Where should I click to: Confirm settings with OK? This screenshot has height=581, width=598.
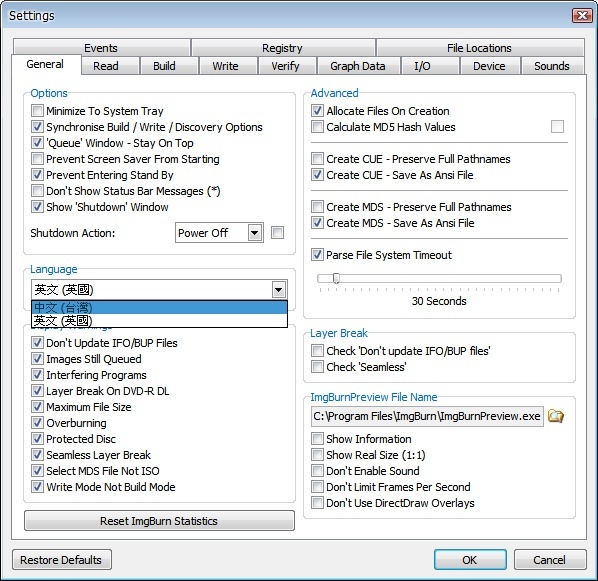click(x=470, y=560)
